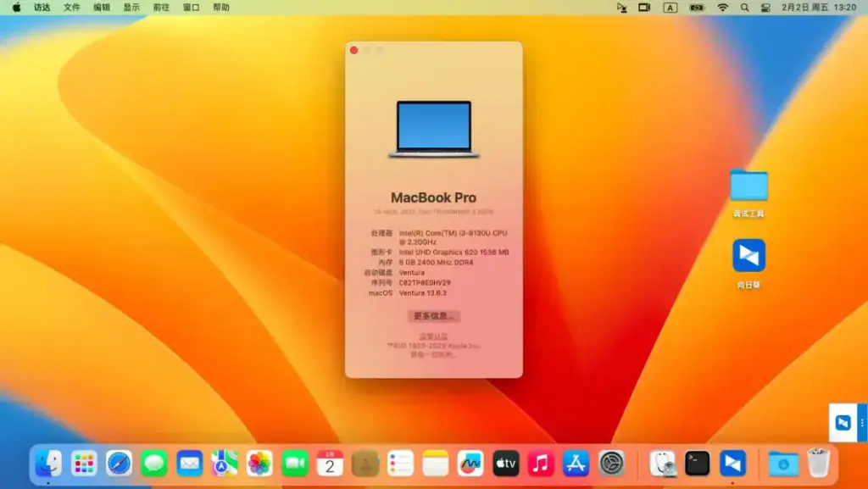Open Spotlight search in menu bar
Screen dimensions: 868x489
(744, 8)
